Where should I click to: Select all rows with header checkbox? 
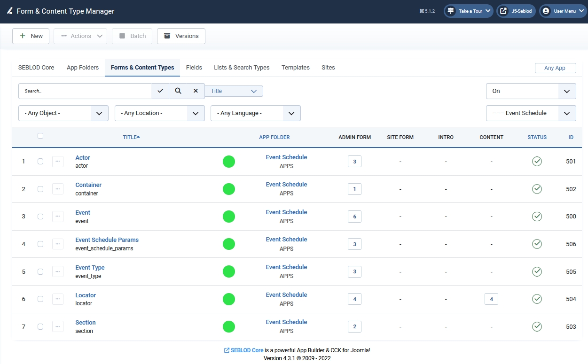point(40,136)
